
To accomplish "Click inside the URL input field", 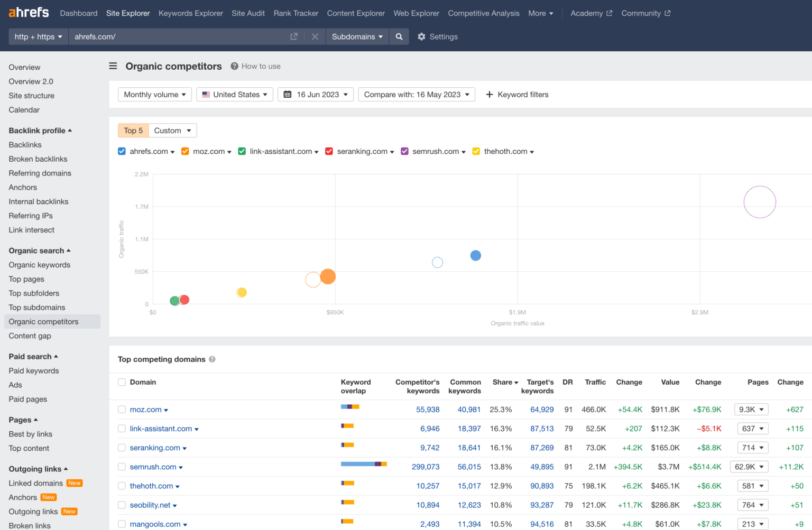I will point(174,36).
